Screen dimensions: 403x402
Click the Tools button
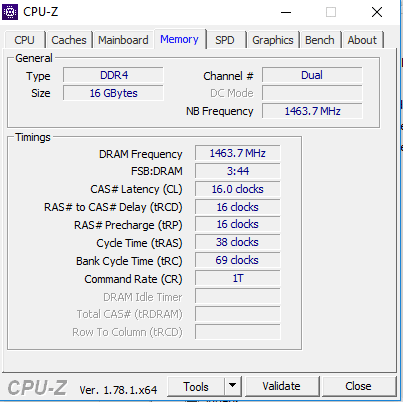point(196,387)
